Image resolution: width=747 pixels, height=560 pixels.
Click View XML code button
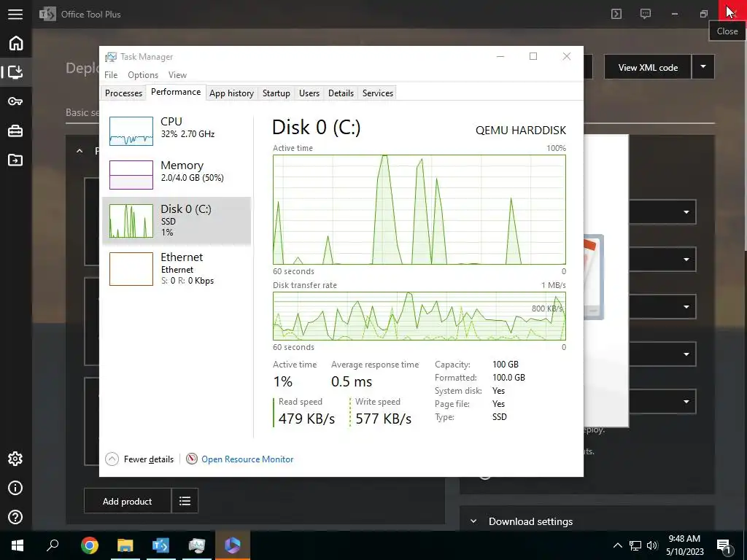(648, 67)
